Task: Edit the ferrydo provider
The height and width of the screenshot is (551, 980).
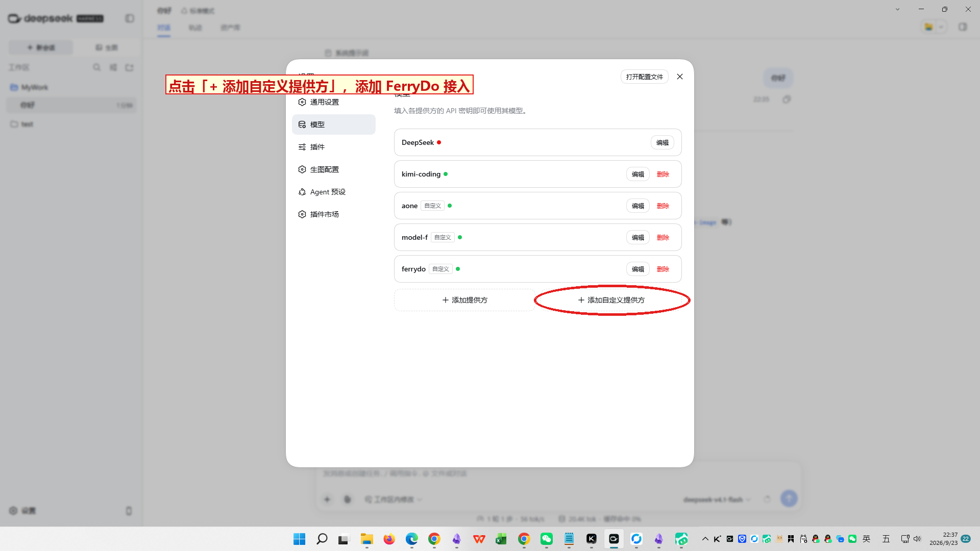Action: 638,269
